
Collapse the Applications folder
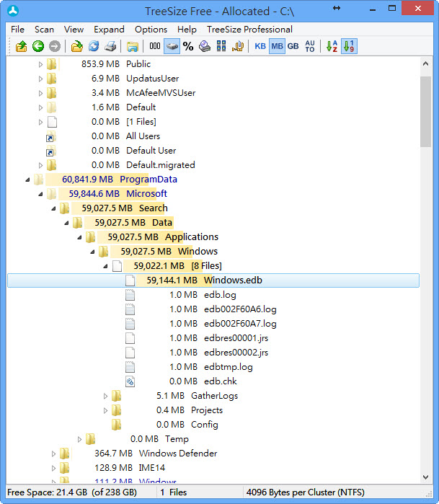pyautogui.click(x=79, y=237)
